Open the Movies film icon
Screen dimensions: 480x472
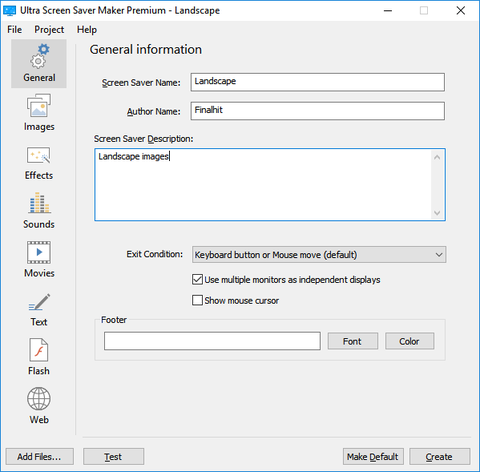click(x=39, y=252)
